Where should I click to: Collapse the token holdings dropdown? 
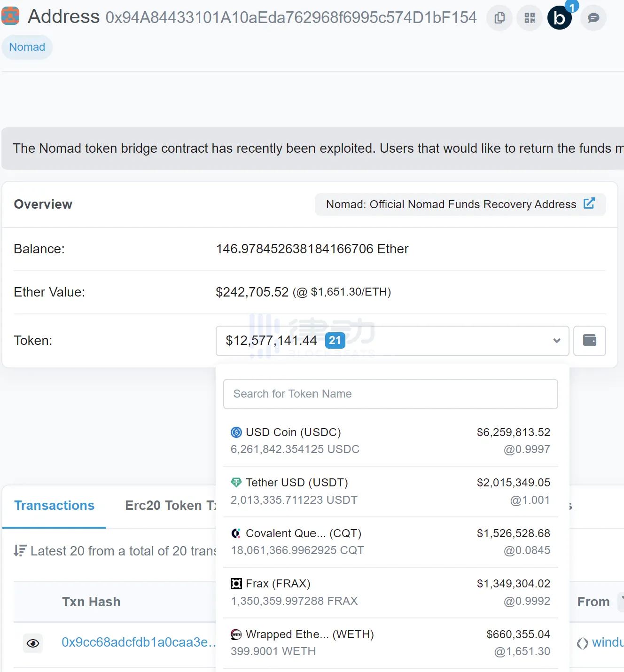coord(556,341)
